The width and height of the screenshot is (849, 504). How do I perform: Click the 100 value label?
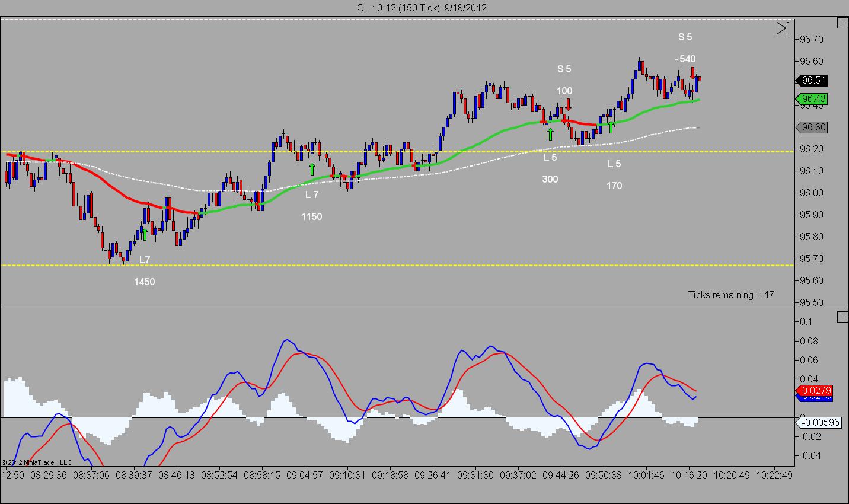pos(564,91)
